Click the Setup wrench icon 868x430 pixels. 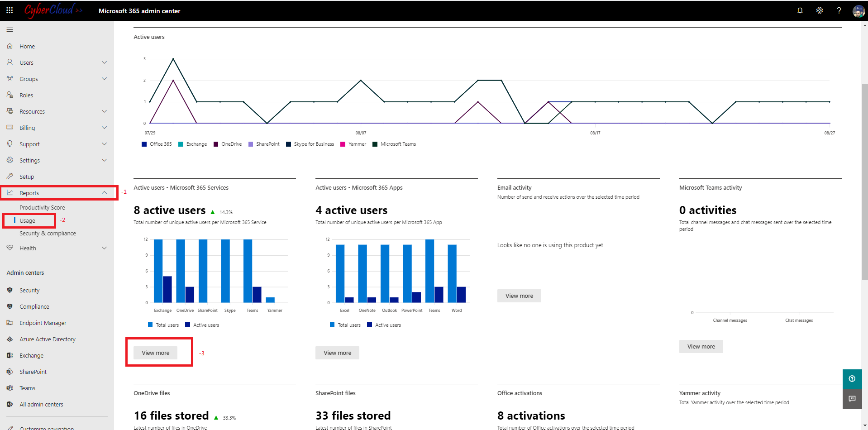pyautogui.click(x=10, y=177)
